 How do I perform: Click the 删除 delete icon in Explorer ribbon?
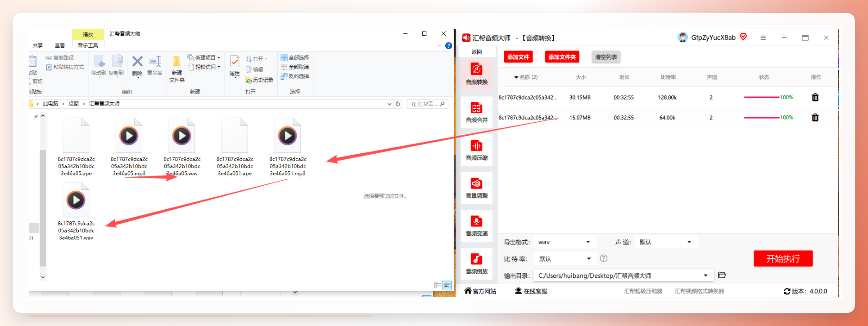point(137,65)
